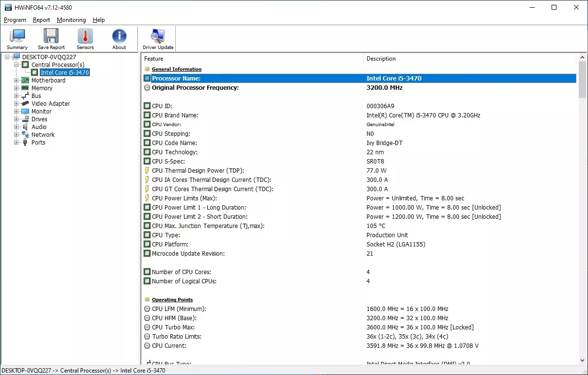Screen dimensions: 588x375
Task: Select the Microcode Update Revision row
Action: (359, 254)
